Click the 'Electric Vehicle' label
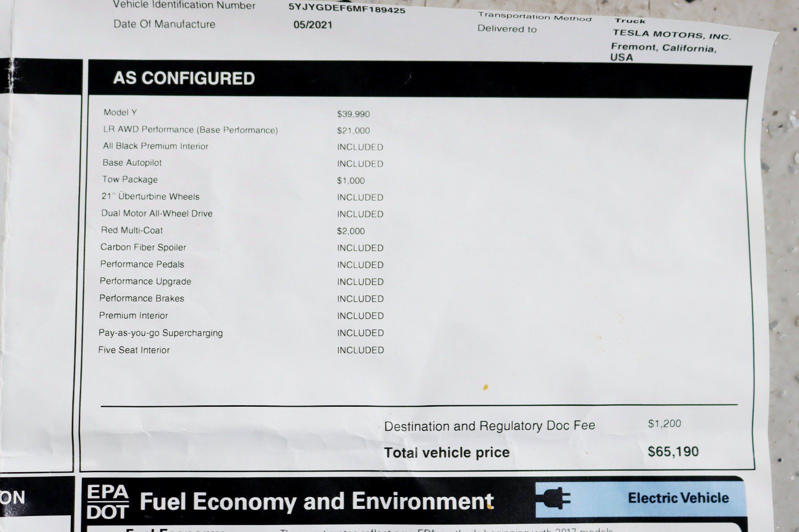Image resolution: width=799 pixels, height=532 pixels. [x=678, y=498]
